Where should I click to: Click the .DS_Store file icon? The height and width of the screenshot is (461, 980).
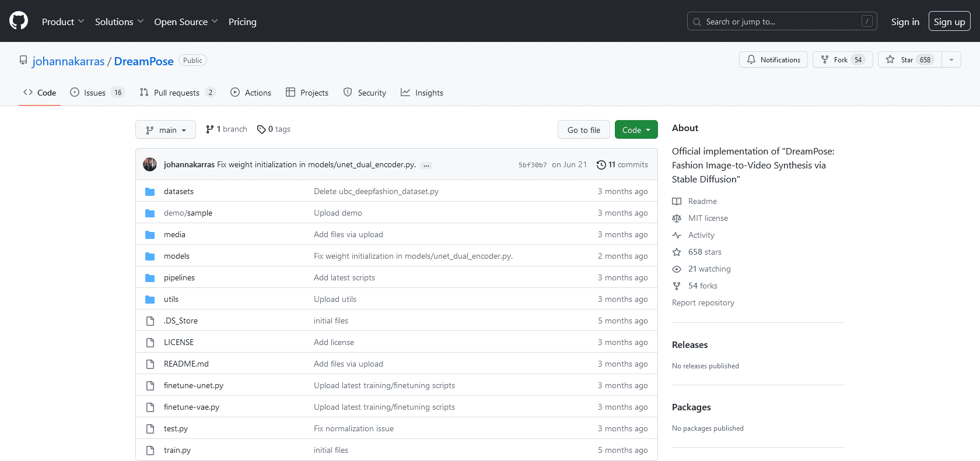tap(150, 321)
